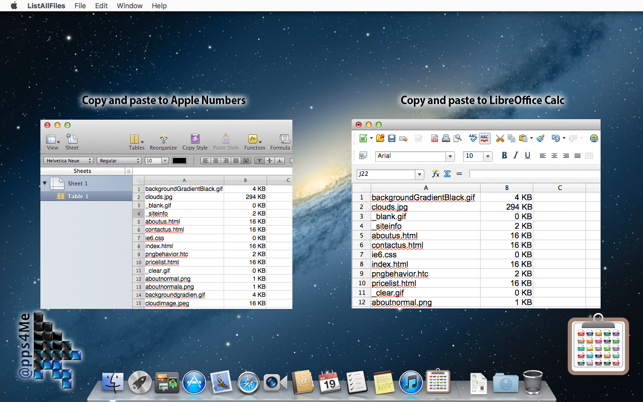Image resolution: width=643 pixels, height=402 pixels.
Task: Open the Window menu
Action: tap(130, 6)
